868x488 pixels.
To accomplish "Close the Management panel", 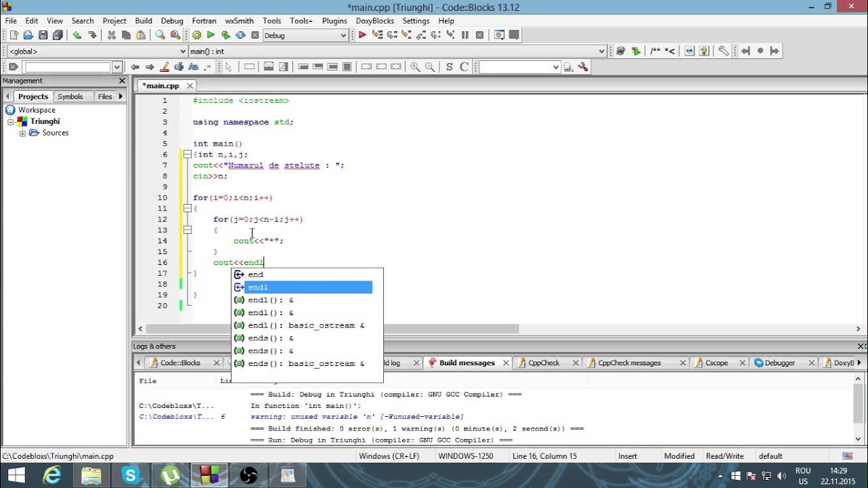I will tap(122, 81).
